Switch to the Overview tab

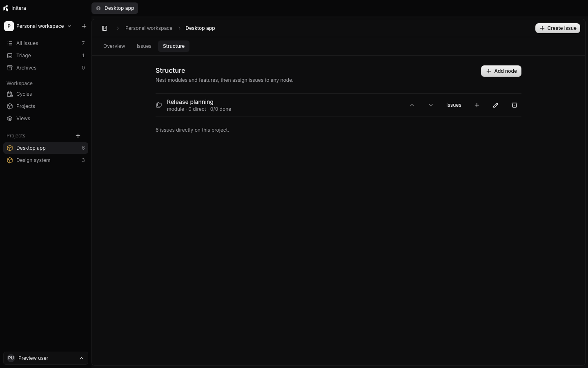114,46
